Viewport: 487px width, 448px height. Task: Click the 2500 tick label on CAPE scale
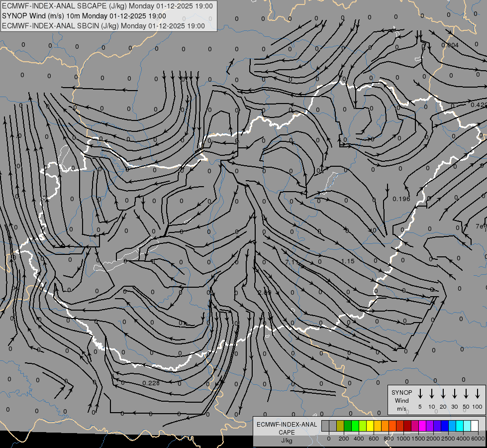click(448, 439)
